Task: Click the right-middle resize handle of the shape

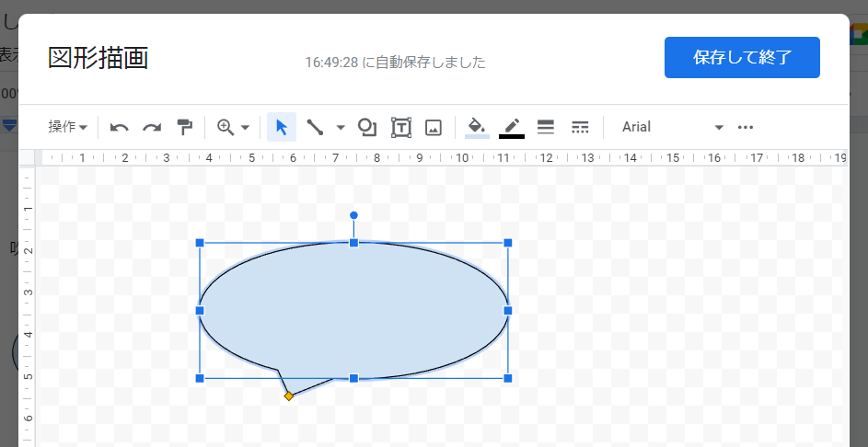Action: point(508,311)
